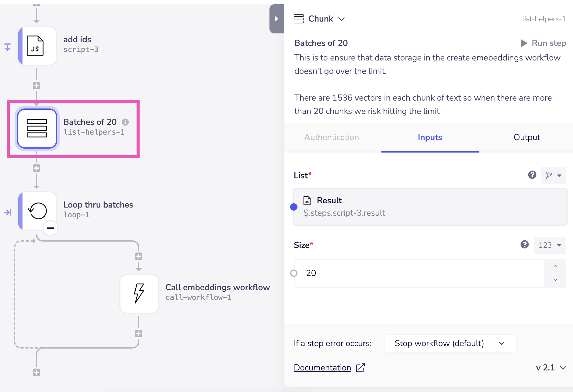Add a step at the workflow's bottom end
573x392 pixels.
(x=36, y=372)
